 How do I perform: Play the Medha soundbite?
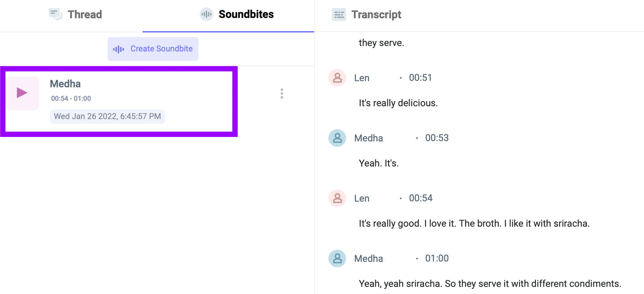[x=22, y=93]
